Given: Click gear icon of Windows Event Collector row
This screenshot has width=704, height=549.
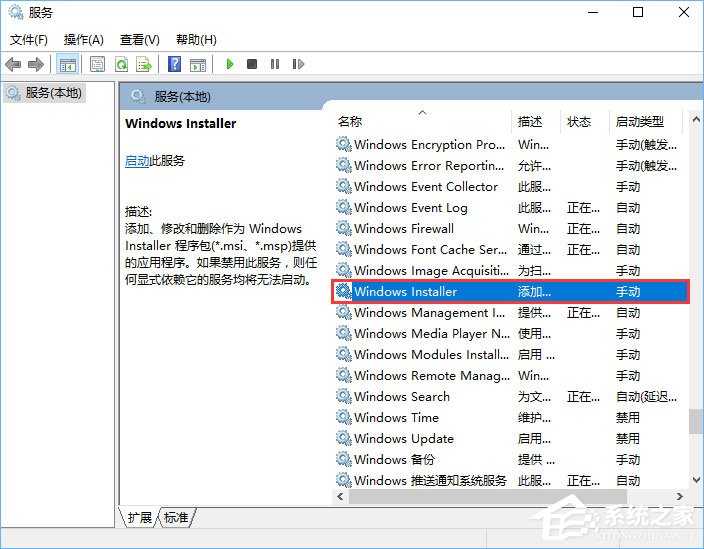Looking at the screenshot, I should (x=343, y=186).
